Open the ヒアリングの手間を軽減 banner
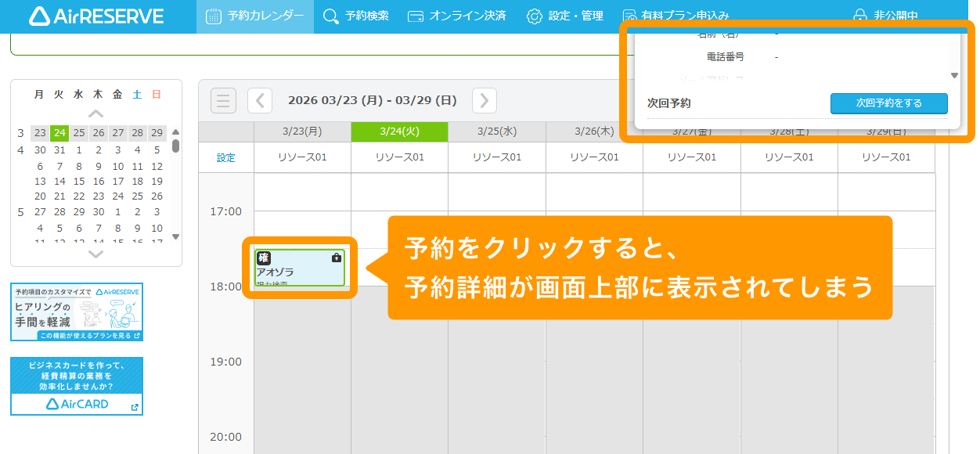 click(77, 312)
